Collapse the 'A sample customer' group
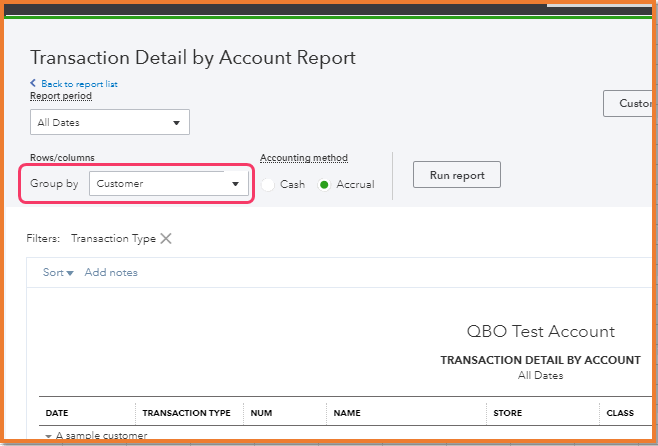The height and width of the screenshot is (446, 658). point(49,436)
